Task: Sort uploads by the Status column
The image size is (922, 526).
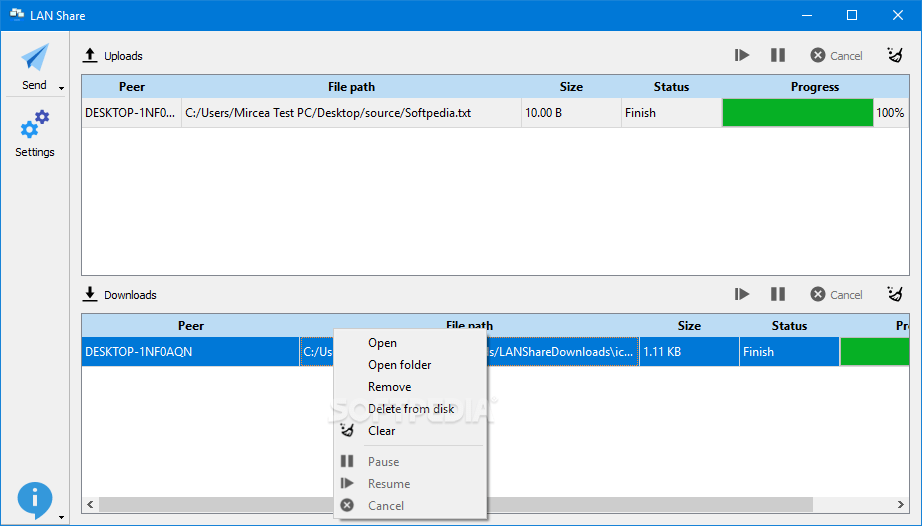Action: [671, 87]
